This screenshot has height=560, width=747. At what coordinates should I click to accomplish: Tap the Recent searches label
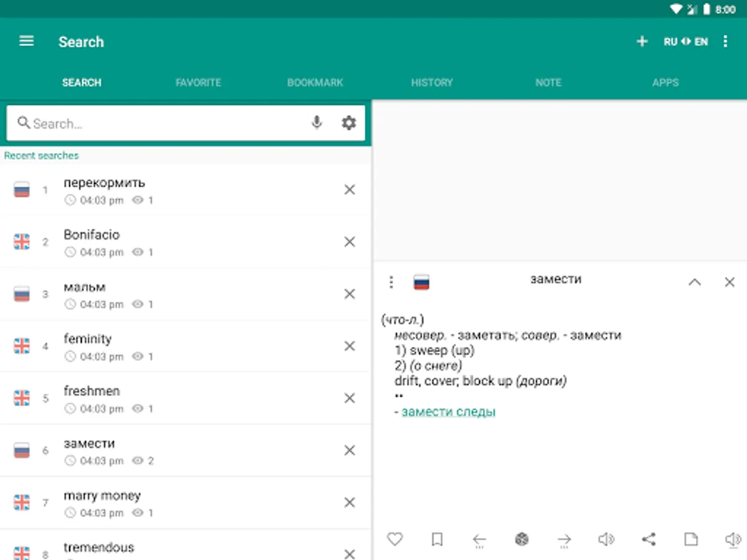tap(41, 156)
